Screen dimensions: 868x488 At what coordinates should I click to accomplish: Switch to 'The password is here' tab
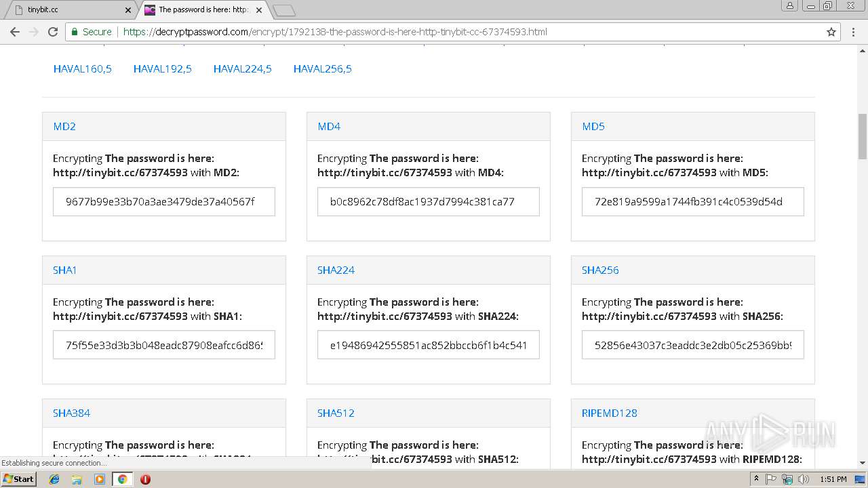point(203,10)
